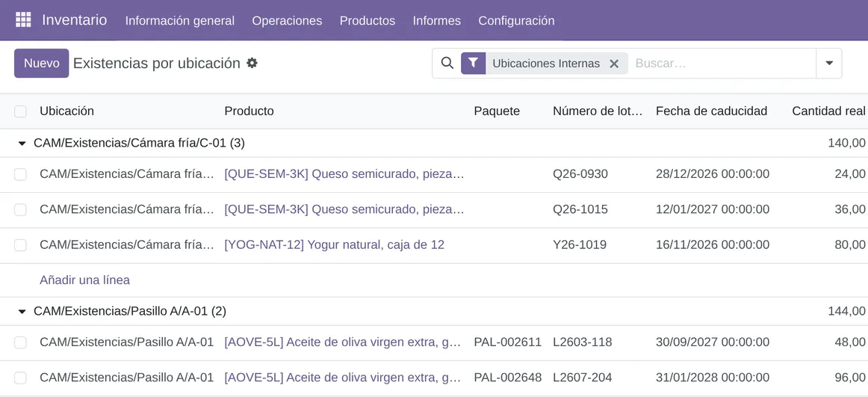Click the Nuevo button
Image resolution: width=868 pixels, height=397 pixels.
(42, 63)
